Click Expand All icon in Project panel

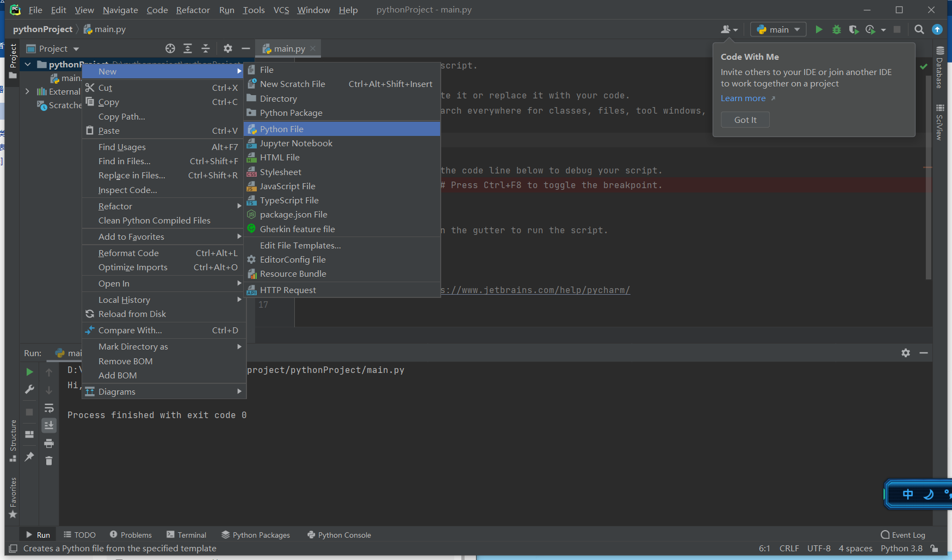pos(188,48)
